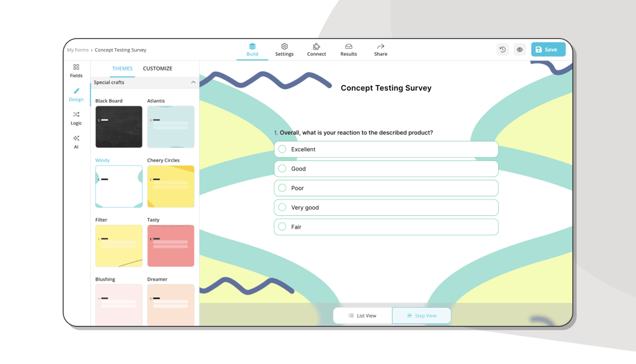636x364 pixels.
Task: Pick the Tasty red theme swatch
Action: pyautogui.click(x=170, y=246)
